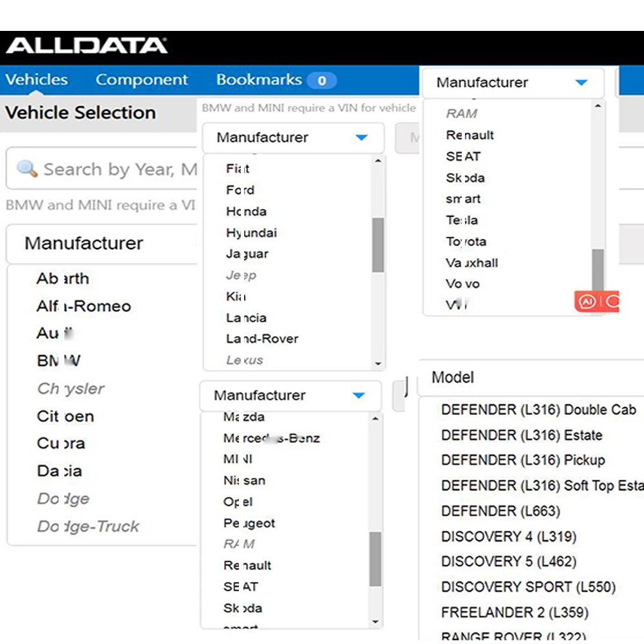Click the ALLDATA logo
Image resolution: width=644 pixels, height=644 pixels.
86,46
